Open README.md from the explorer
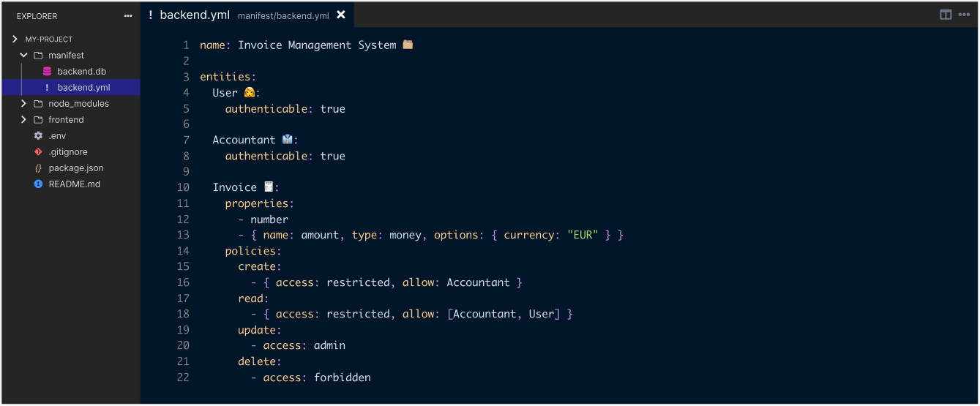Image resolution: width=980 pixels, height=406 pixels. (x=74, y=184)
